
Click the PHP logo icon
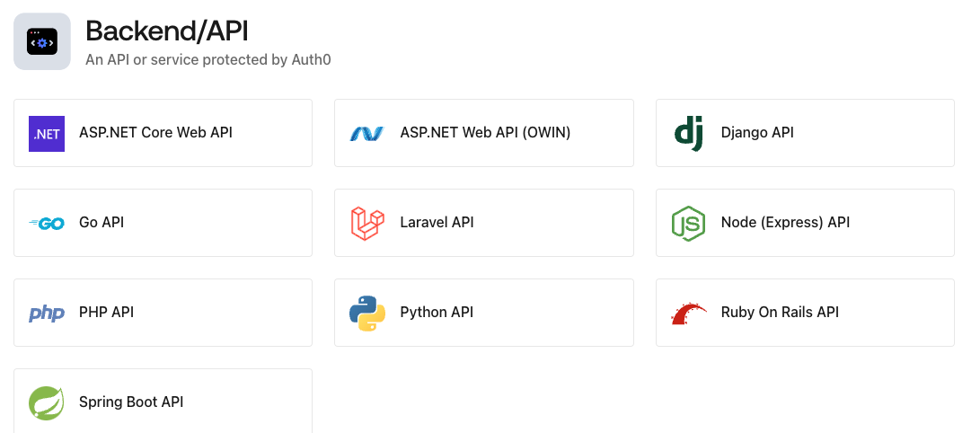coord(47,313)
